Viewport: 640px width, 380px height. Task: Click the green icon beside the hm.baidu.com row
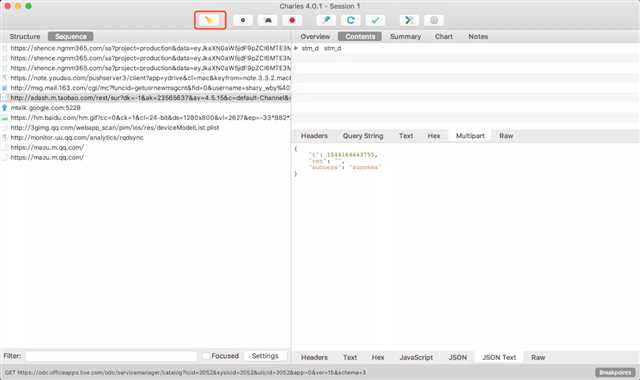click(4, 118)
